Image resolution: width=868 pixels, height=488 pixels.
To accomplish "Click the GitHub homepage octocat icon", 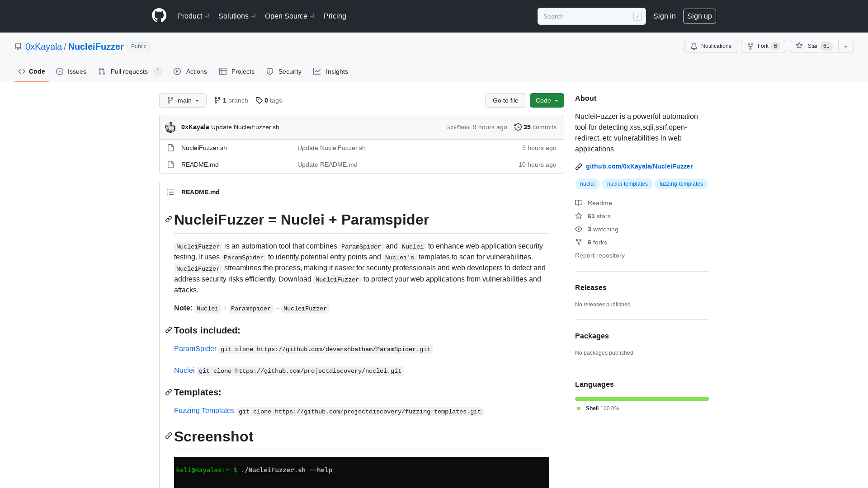I will 159,16.
